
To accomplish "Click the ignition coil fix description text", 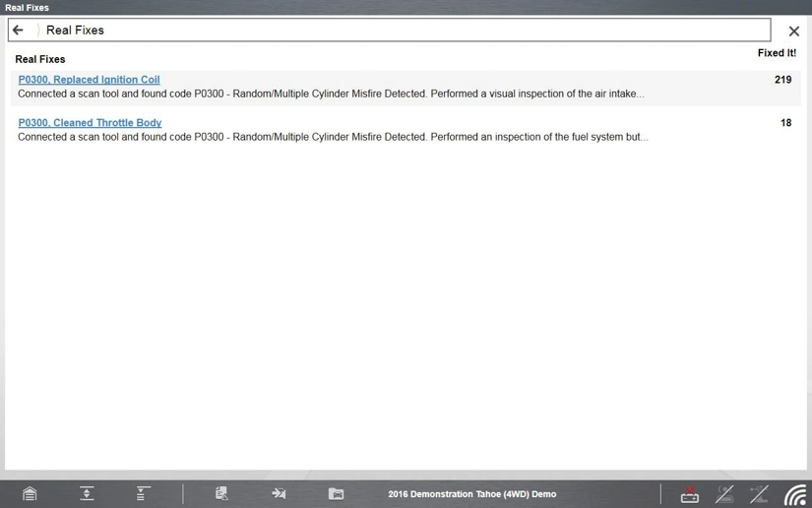I will pos(331,95).
